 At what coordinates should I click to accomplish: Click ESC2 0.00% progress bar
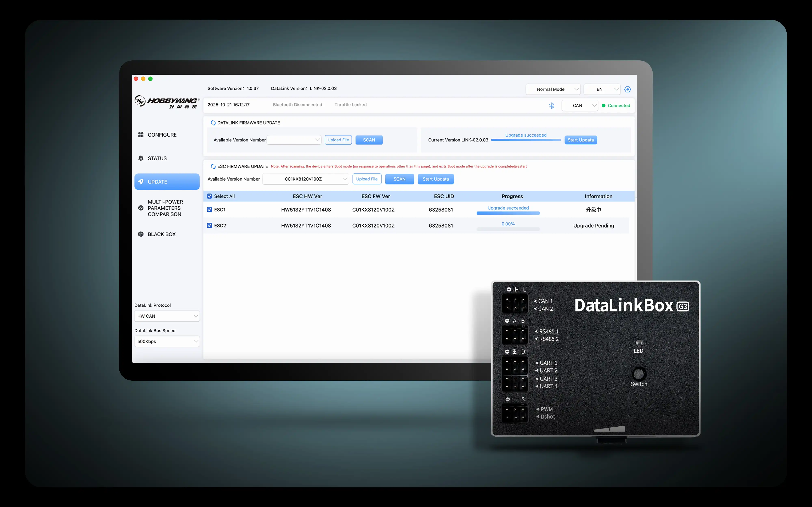tap(508, 229)
